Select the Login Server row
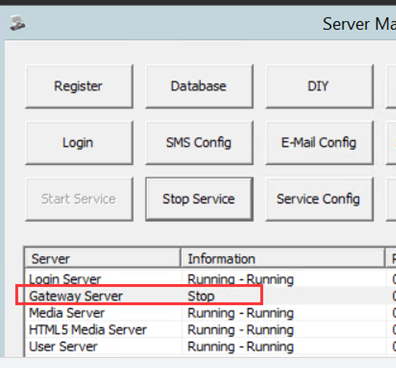 [x=210, y=279]
